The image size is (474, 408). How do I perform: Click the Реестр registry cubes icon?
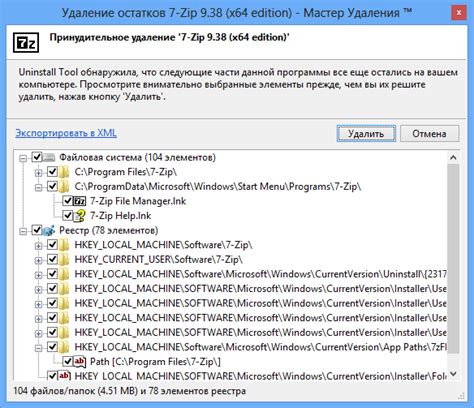click(x=49, y=230)
